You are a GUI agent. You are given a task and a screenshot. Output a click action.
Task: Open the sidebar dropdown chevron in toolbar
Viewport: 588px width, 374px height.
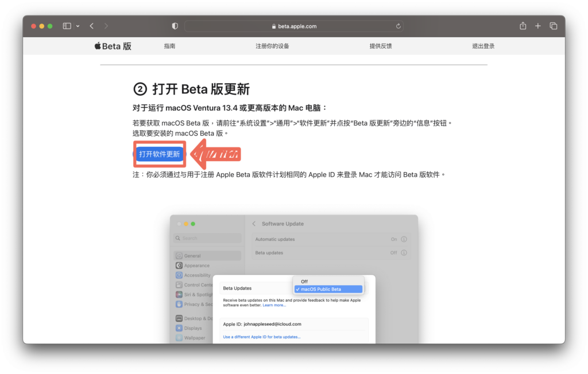tap(78, 26)
